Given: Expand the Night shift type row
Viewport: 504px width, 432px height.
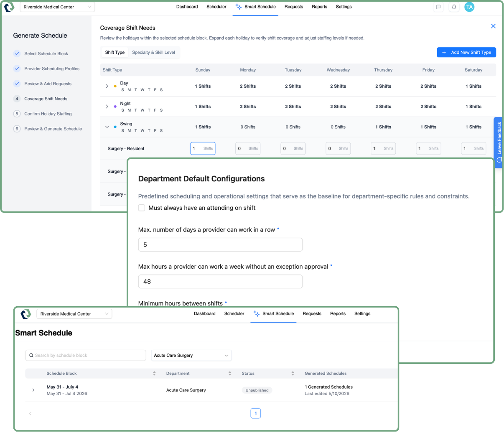Looking at the screenshot, I should coord(107,107).
